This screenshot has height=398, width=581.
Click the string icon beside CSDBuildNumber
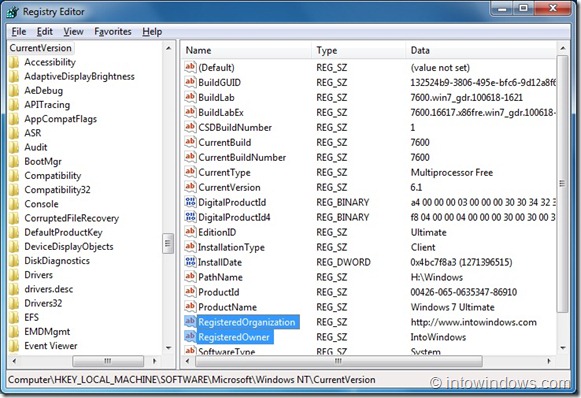190,127
